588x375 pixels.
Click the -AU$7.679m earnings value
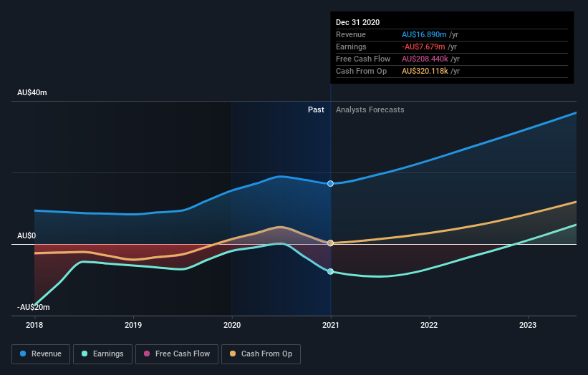pyautogui.click(x=423, y=47)
